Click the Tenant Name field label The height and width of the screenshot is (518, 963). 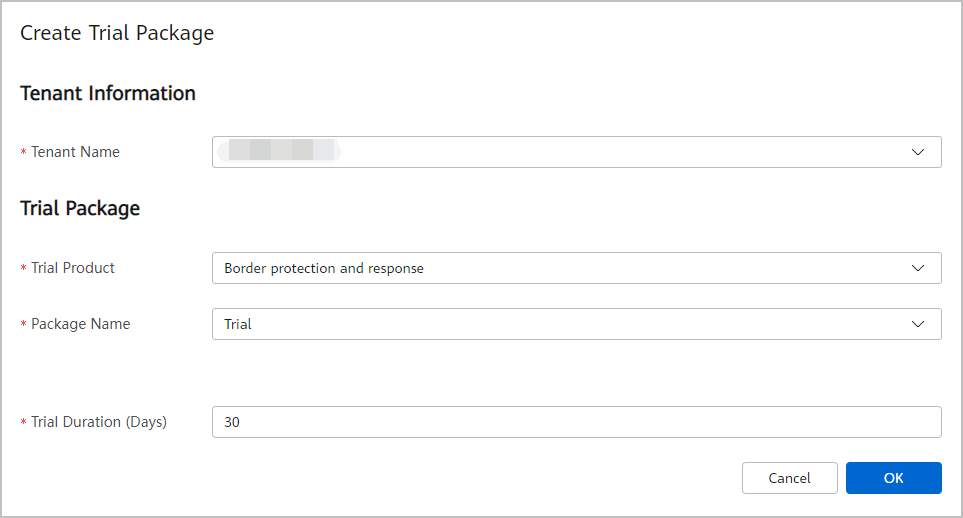pyautogui.click(x=75, y=152)
